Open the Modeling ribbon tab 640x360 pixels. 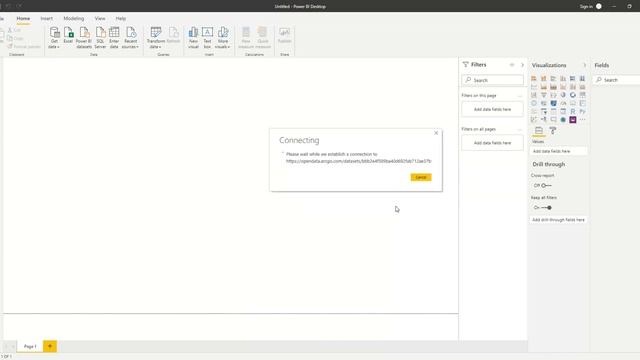tap(74, 19)
